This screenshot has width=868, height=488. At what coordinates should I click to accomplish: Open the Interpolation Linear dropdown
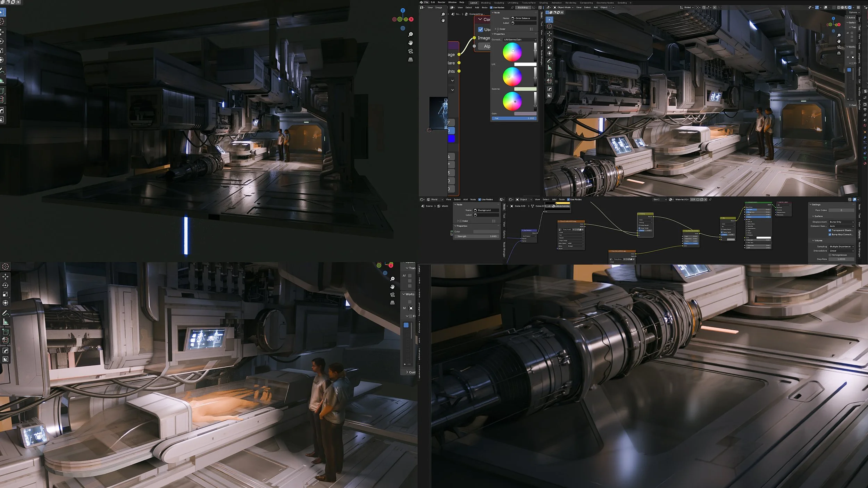842,251
